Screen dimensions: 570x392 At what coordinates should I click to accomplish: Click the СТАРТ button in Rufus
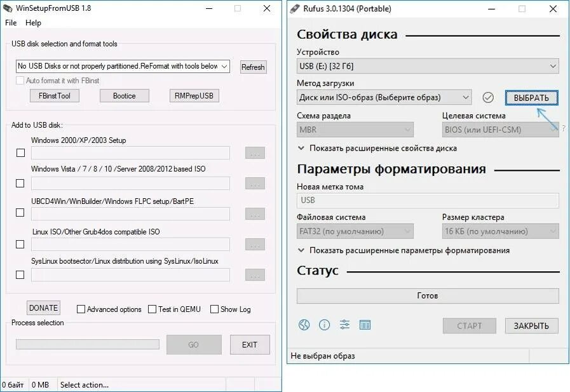click(470, 326)
